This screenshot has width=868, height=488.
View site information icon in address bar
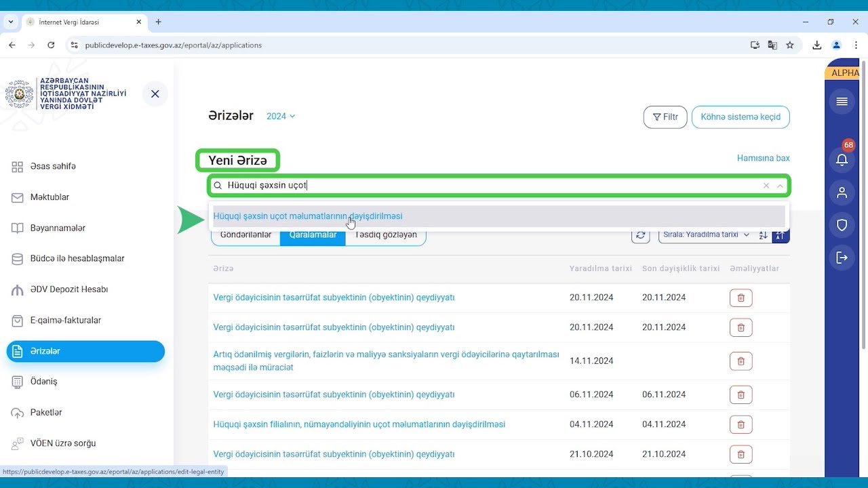pyautogui.click(x=75, y=45)
